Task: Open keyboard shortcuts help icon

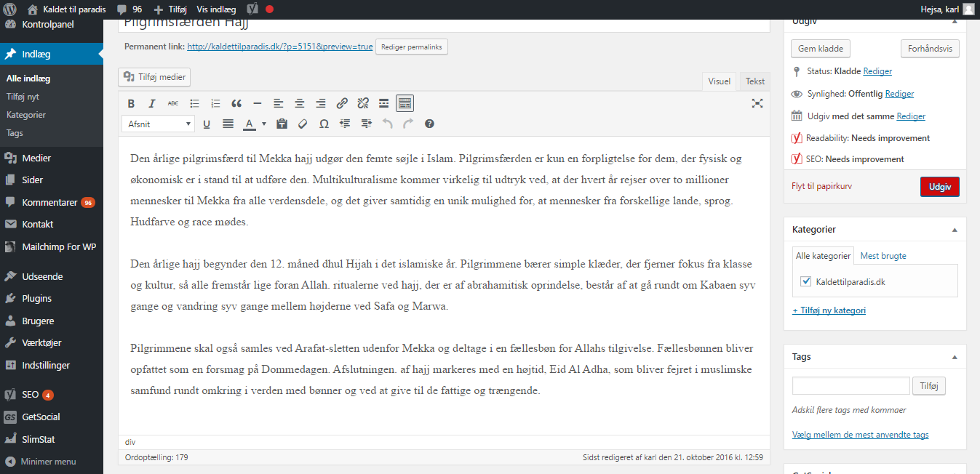Action: coord(429,124)
